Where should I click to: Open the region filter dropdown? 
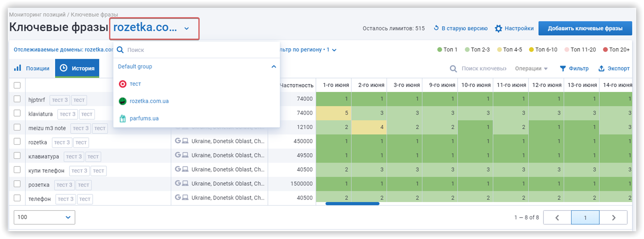307,50
